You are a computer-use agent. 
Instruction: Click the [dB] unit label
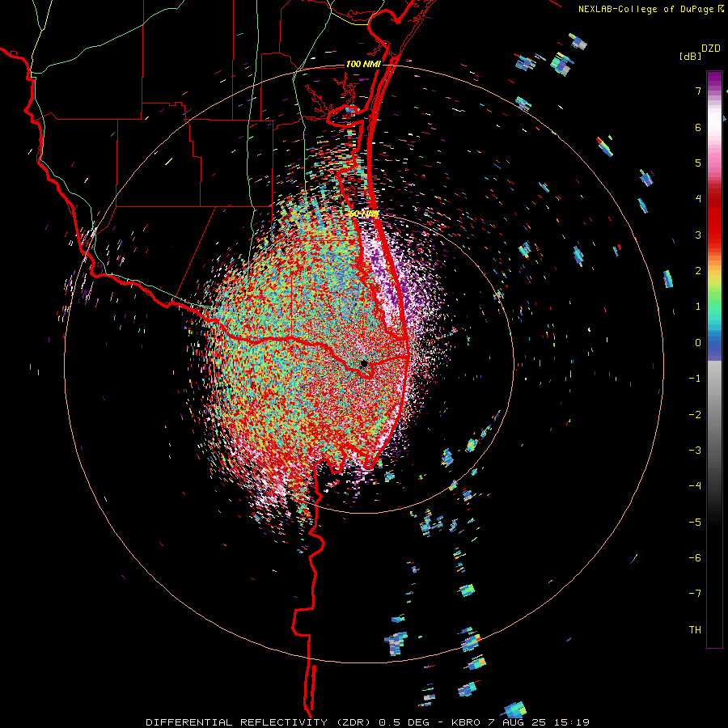690,56
